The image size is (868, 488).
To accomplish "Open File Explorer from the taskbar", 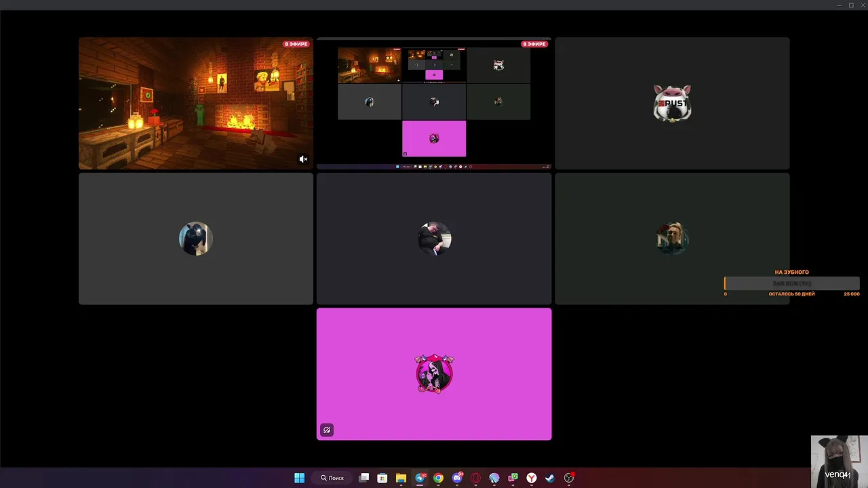I will click(401, 478).
